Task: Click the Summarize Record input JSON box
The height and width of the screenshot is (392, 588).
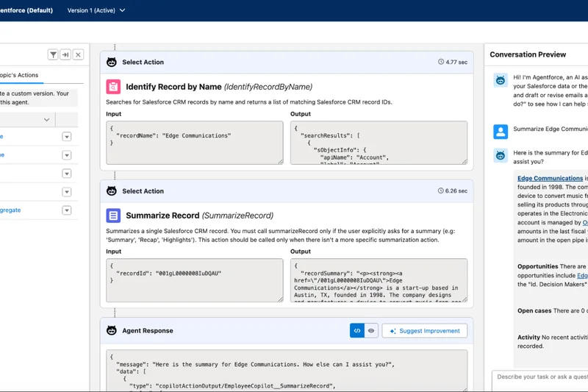Action: click(195, 280)
